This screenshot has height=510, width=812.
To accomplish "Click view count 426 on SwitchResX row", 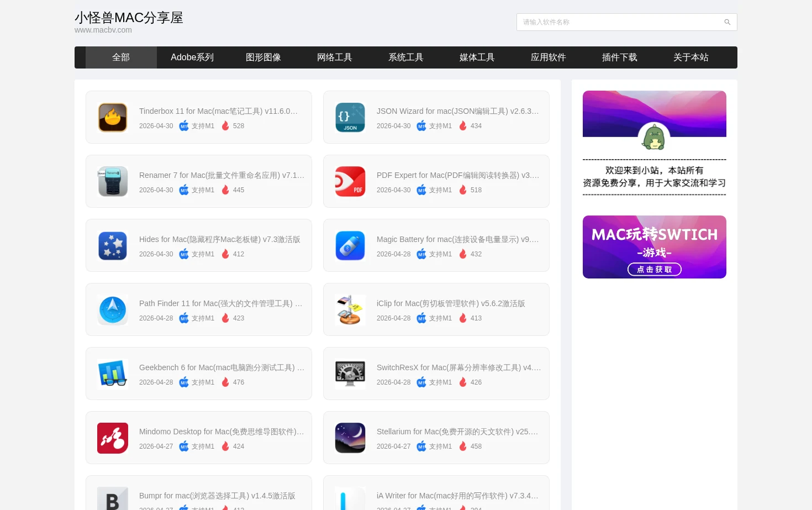I will point(476,382).
